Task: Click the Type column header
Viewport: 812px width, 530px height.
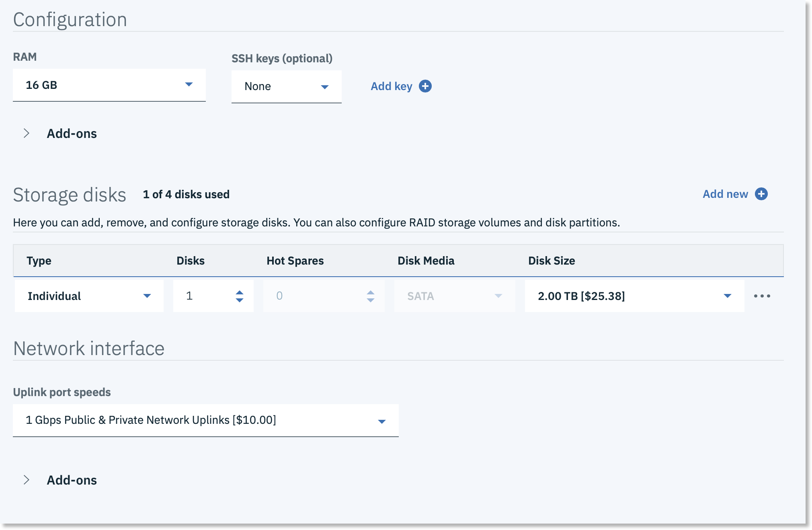Action: click(x=39, y=261)
